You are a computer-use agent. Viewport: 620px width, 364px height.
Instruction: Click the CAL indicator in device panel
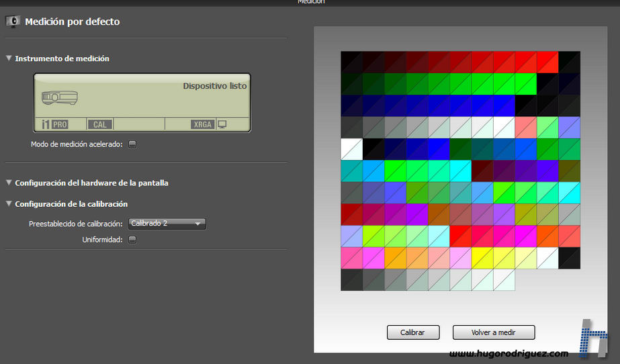click(x=99, y=124)
